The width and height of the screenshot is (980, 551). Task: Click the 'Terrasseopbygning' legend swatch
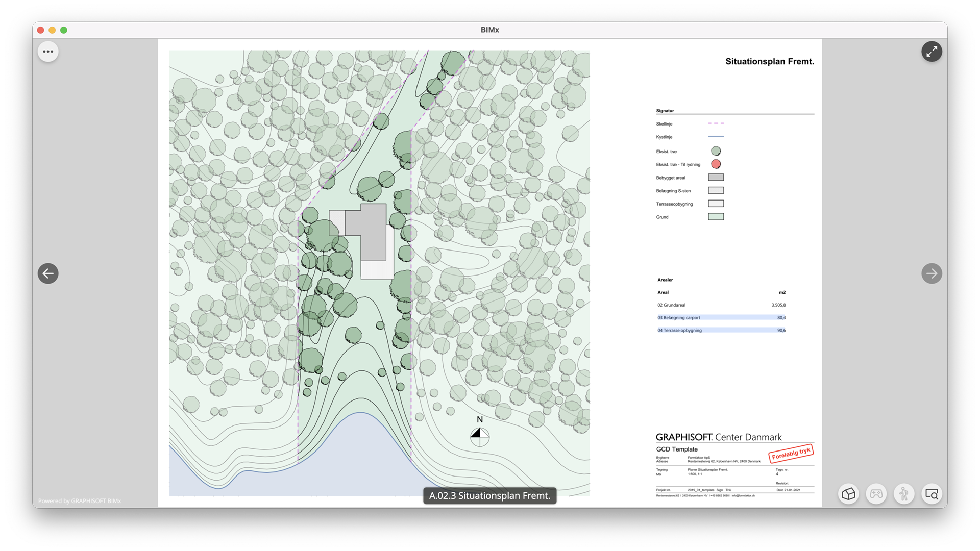pyautogui.click(x=716, y=204)
